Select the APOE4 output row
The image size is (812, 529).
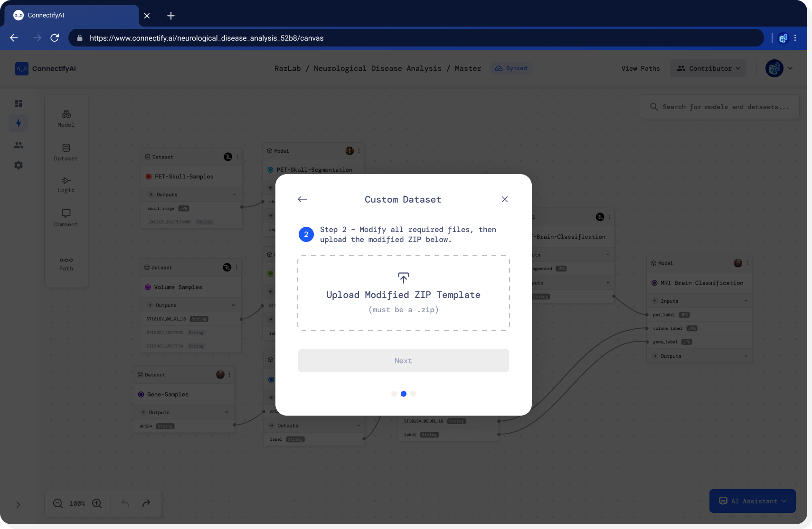pyautogui.click(x=184, y=426)
